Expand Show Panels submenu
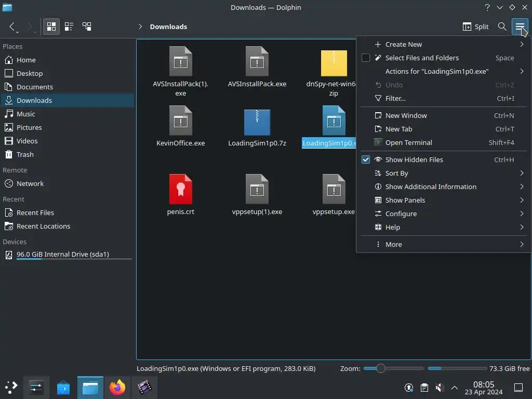Viewport: 532px width, 399px height. click(x=444, y=200)
